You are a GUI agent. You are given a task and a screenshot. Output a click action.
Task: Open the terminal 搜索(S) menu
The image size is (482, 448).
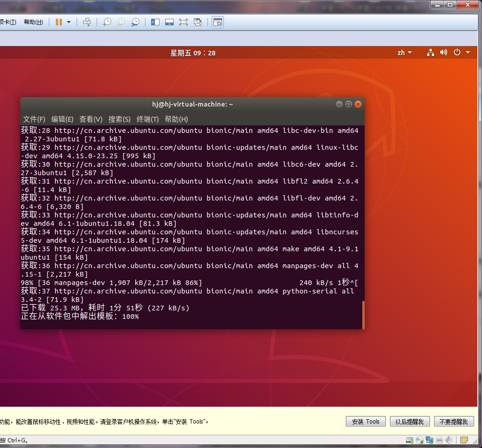tap(119, 119)
